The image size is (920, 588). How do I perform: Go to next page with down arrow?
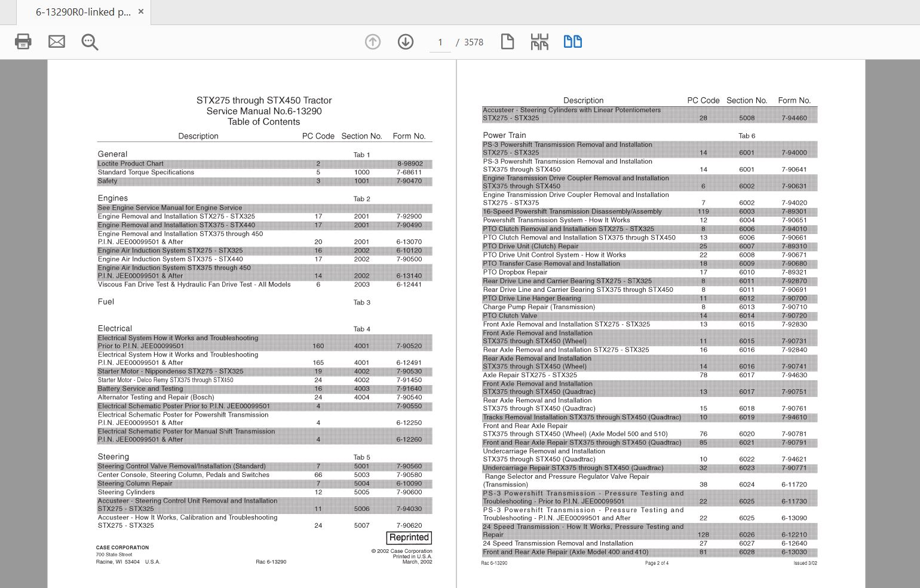tap(406, 42)
